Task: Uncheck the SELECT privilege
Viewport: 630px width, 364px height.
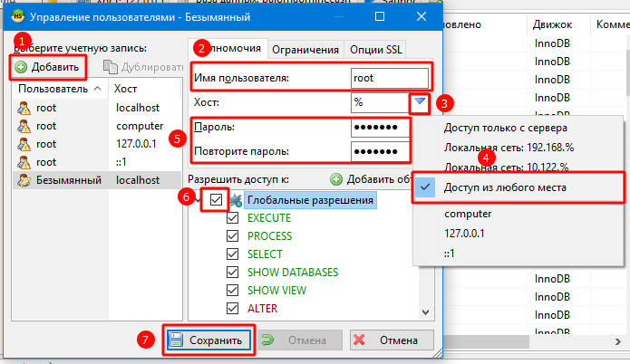Action: [232, 254]
